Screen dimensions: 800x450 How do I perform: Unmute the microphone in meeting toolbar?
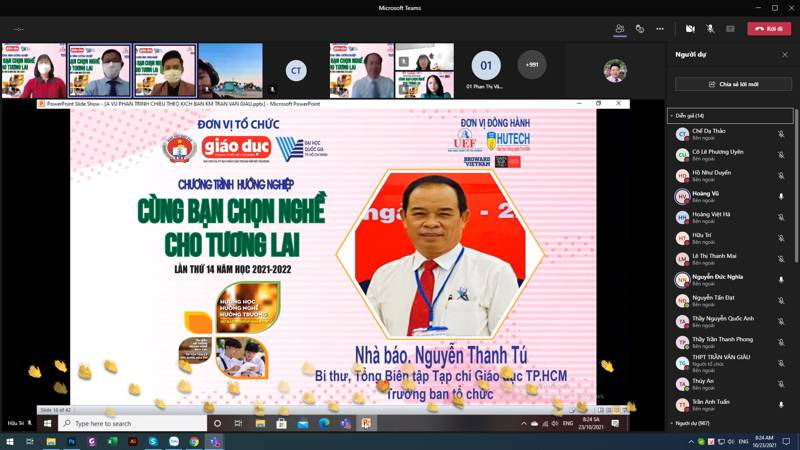(710, 29)
